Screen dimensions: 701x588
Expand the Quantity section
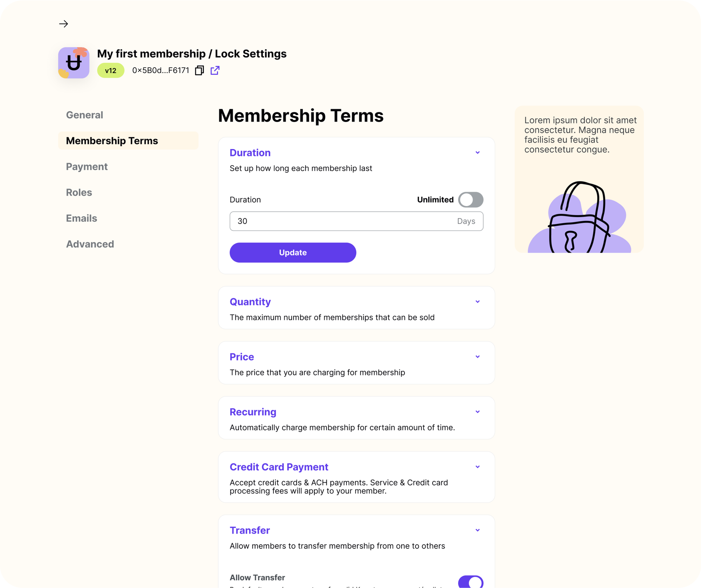click(477, 302)
